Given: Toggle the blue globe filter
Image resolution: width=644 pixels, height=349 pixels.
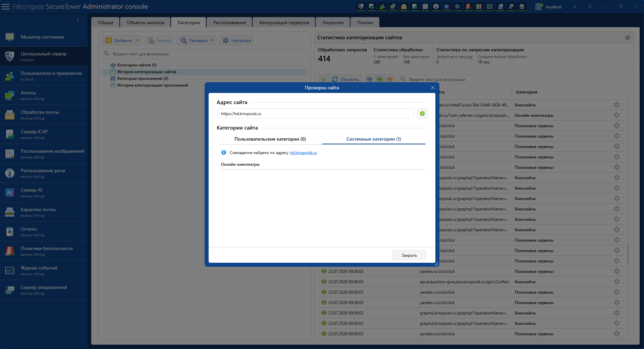Looking at the screenshot, I should click(x=370, y=79).
